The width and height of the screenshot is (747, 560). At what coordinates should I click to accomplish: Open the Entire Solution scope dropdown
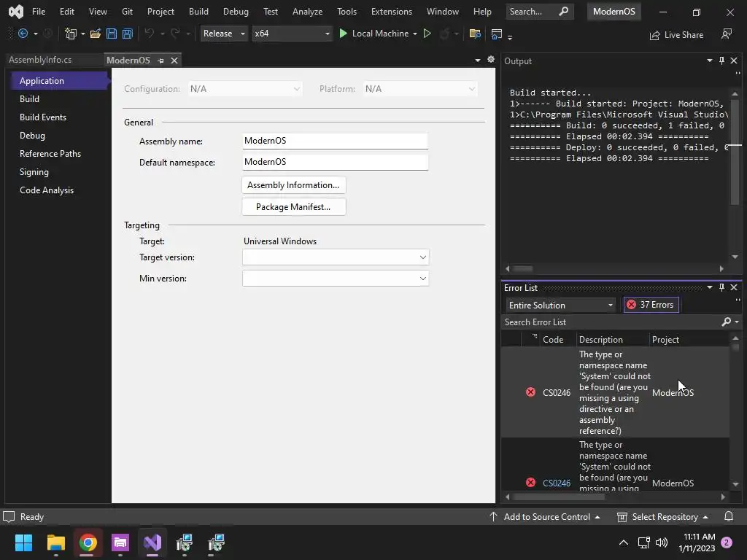pos(561,306)
